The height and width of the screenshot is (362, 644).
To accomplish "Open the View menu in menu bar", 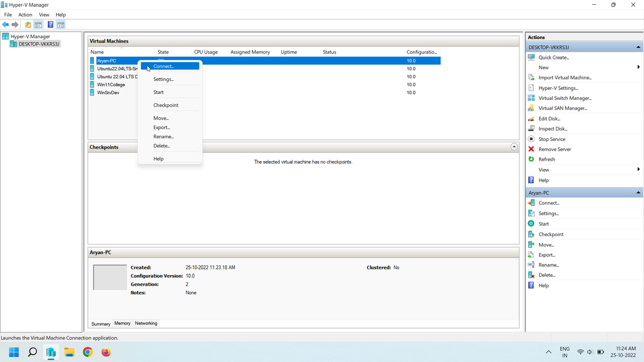I will point(44,15).
